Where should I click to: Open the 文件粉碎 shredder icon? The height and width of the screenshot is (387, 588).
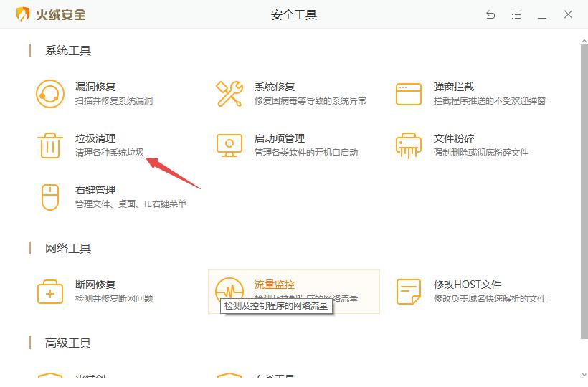pos(409,145)
